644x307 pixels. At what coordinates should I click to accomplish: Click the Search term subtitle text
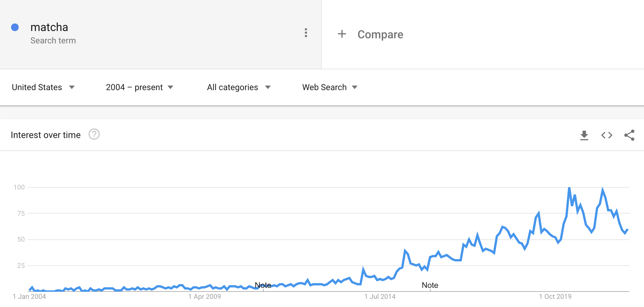tap(53, 41)
